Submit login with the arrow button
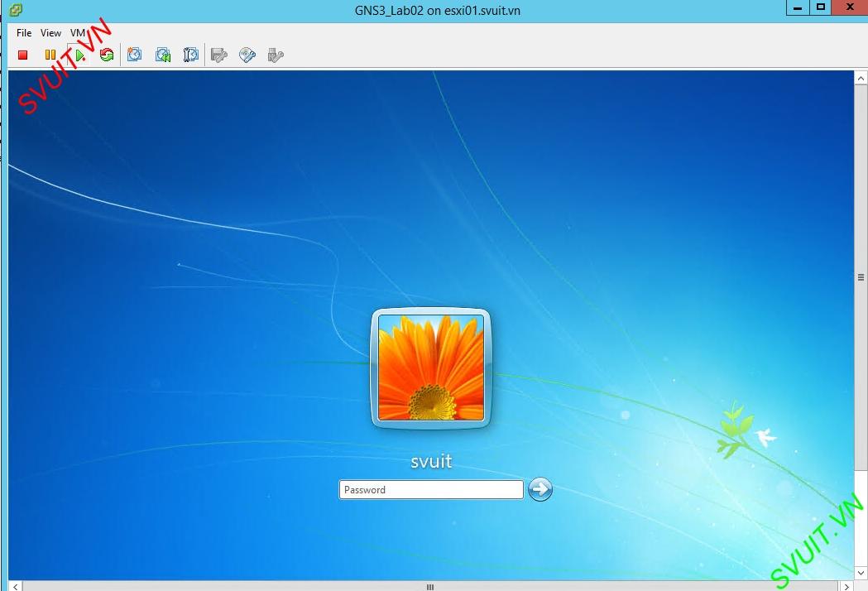868x591 pixels. pos(540,489)
